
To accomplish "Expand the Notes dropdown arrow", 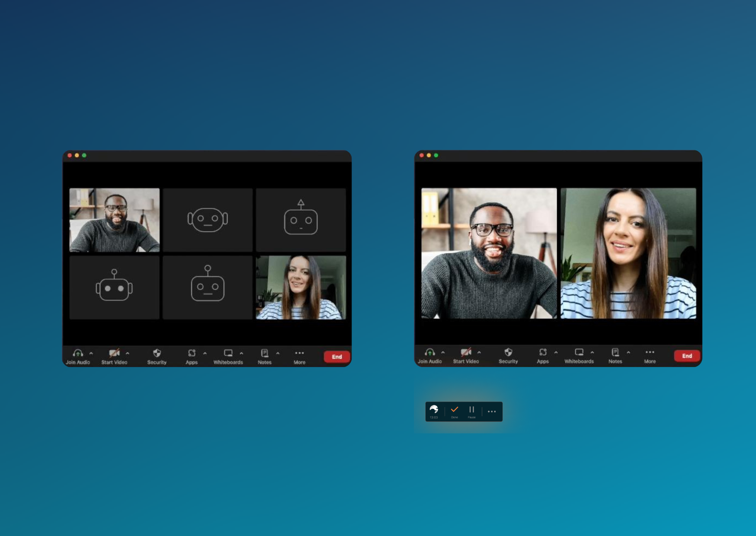I will tap(277, 353).
